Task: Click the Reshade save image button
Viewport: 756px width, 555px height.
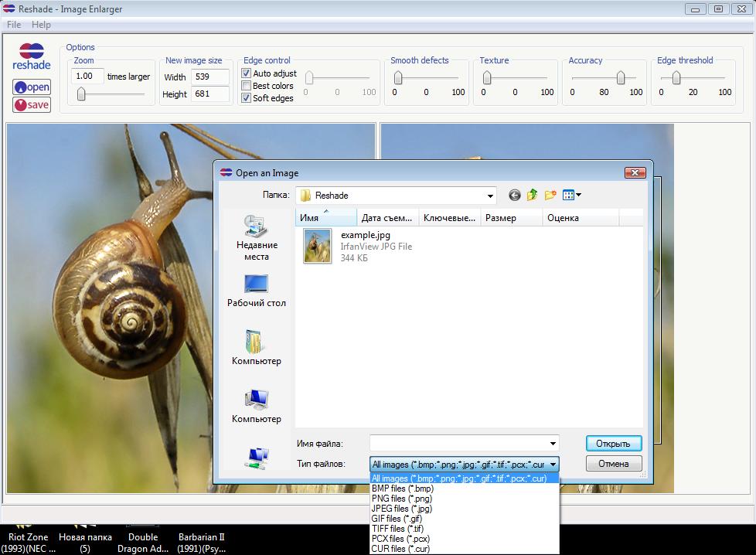Action: [x=32, y=104]
